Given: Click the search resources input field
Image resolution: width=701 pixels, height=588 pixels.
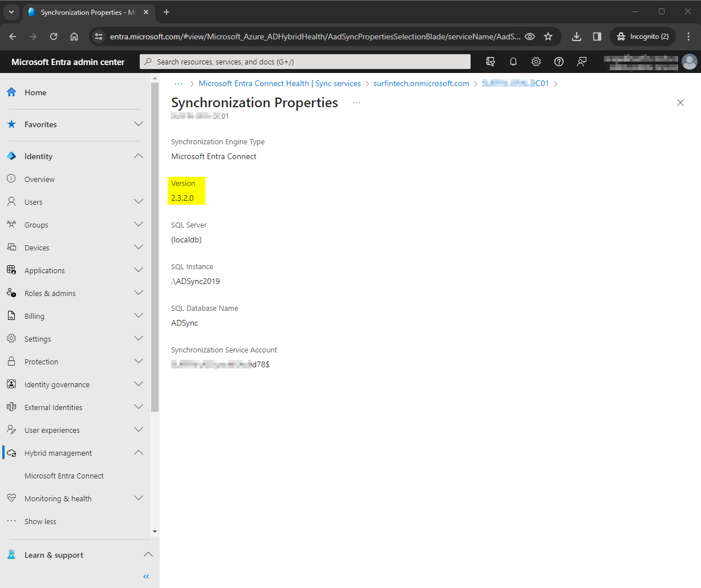Looking at the screenshot, I should pyautogui.click(x=305, y=62).
